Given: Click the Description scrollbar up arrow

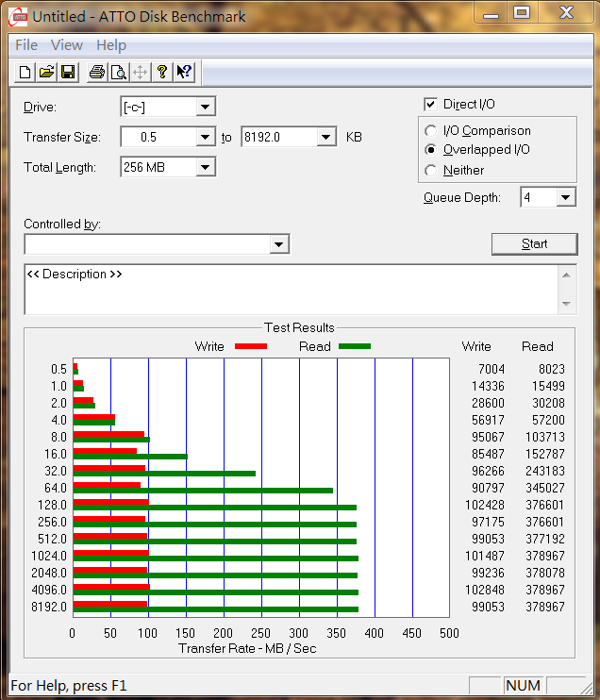Looking at the screenshot, I should 567,275.
